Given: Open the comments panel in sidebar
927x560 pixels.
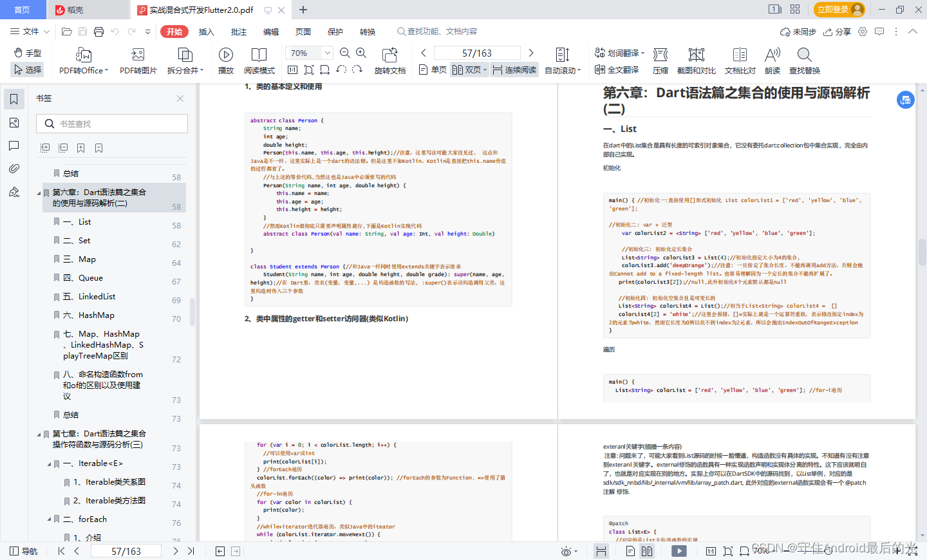Looking at the screenshot, I should [14, 145].
